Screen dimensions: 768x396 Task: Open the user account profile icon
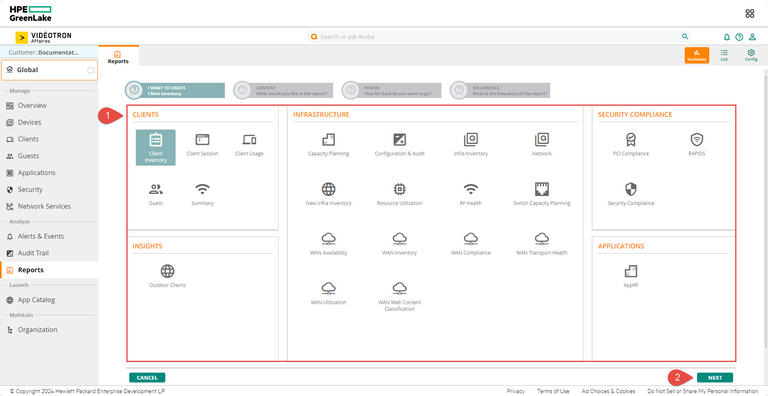pyautogui.click(x=752, y=37)
